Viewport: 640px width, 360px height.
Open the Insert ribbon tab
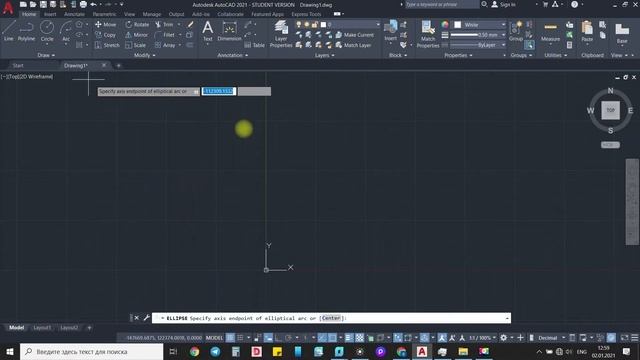[x=50, y=14]
